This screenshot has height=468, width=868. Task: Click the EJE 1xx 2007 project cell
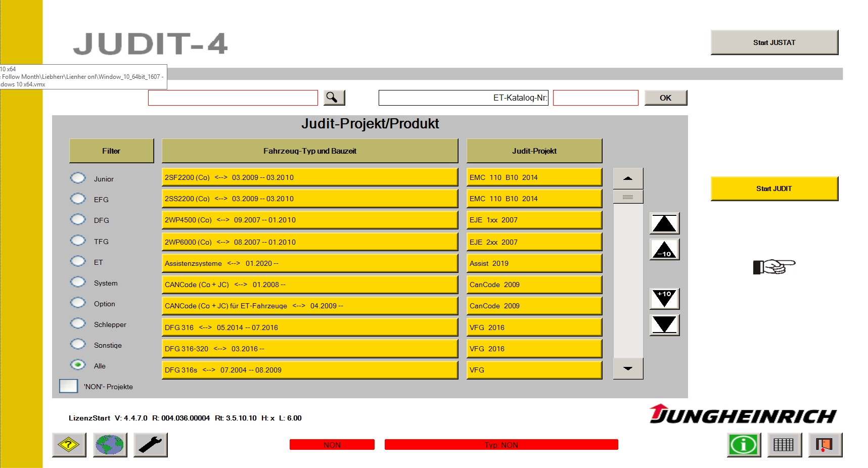(x=534, y=220)
